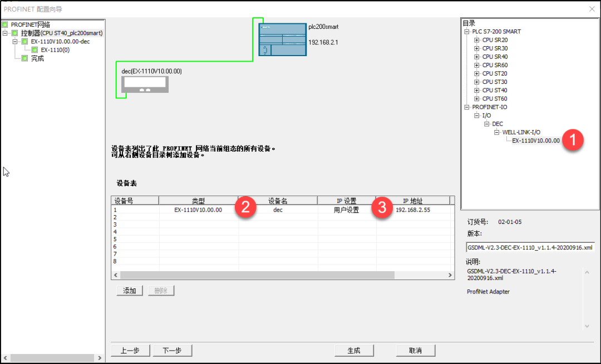Click the 订货号 value 02-01-05
This screenshot has height=364, width=601.
[x=510, y=222]
